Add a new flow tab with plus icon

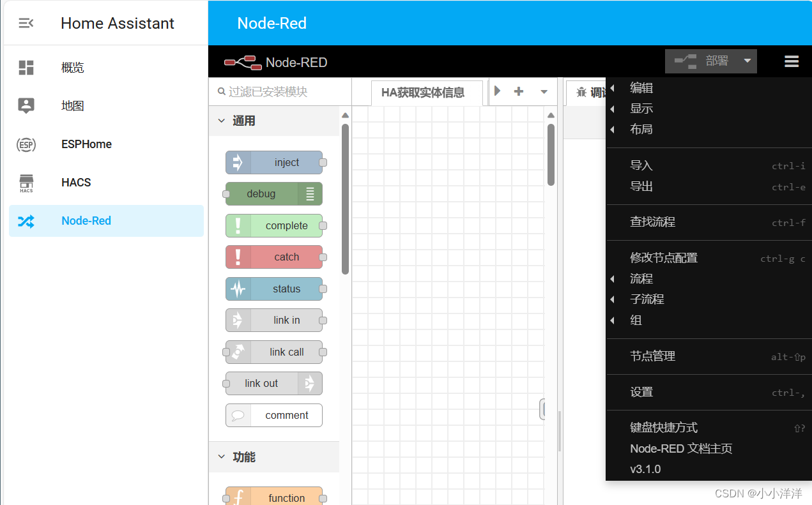point(519,91)
